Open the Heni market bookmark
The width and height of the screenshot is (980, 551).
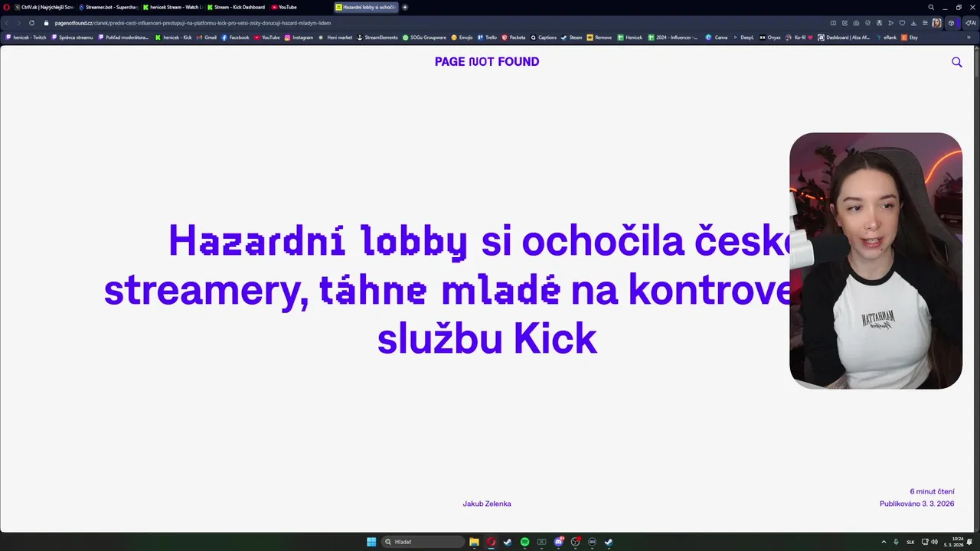coord(335,37)
